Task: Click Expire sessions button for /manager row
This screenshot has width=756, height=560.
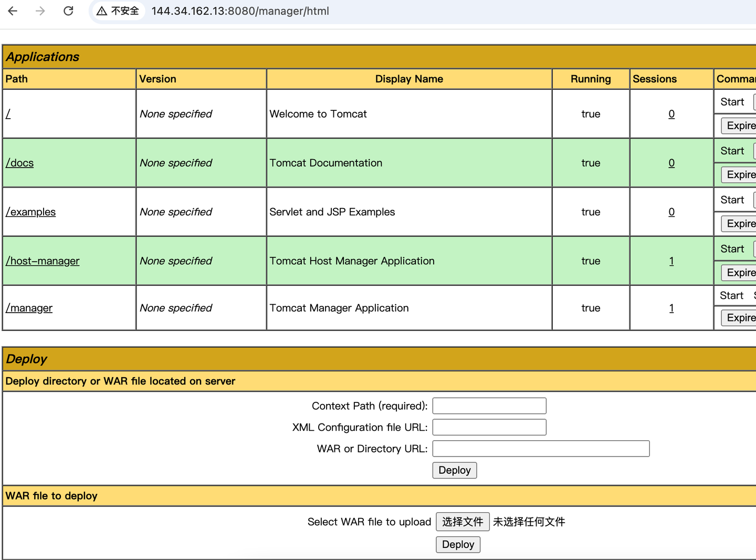Action: click(x=739, y=318)
